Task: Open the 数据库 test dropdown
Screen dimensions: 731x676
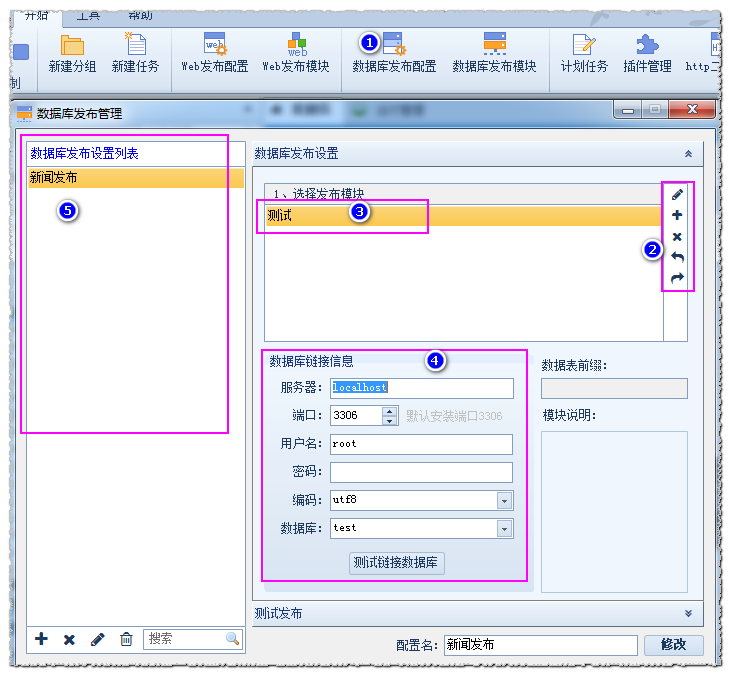Action: 504,529
